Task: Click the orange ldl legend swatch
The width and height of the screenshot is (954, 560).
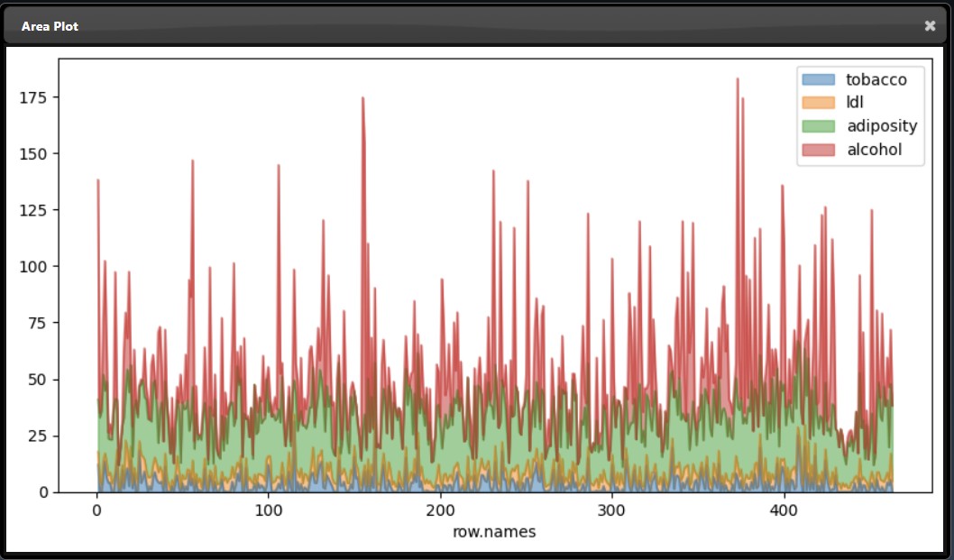Action: [820, 103]
